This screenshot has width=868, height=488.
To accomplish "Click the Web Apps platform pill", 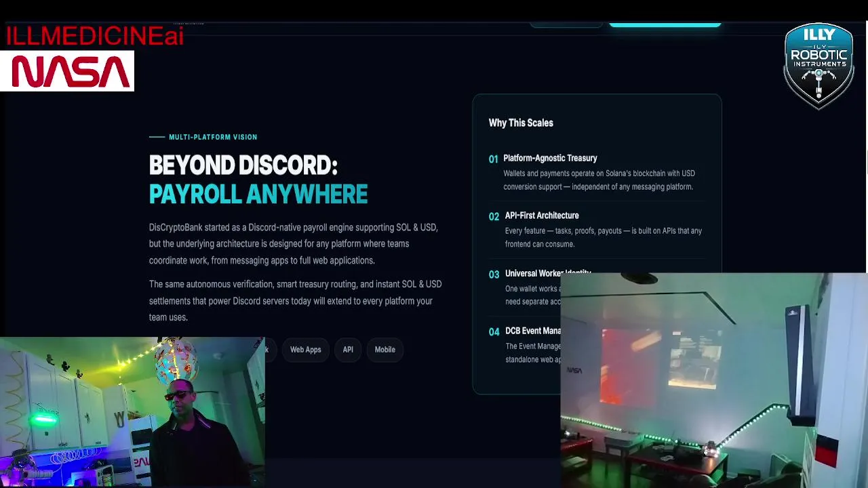I will coord(305,350).
